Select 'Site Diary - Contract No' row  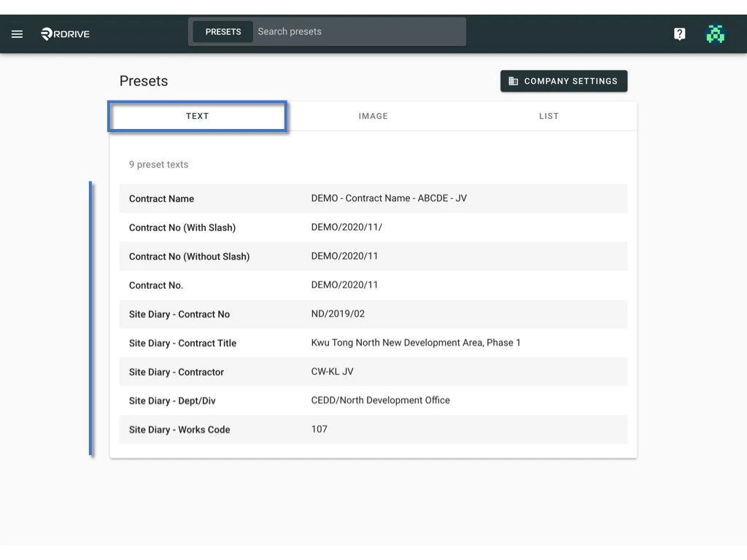point(373,314)
